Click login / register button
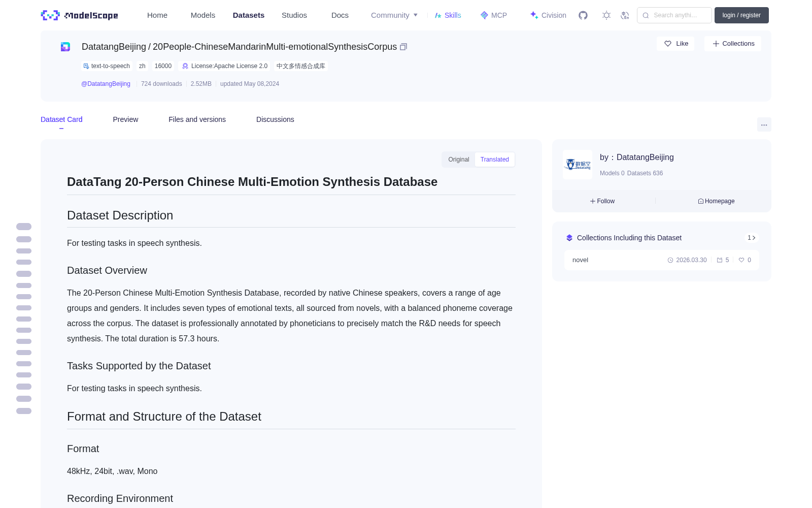The image size is (812, 508). click(x=741, y=15)
